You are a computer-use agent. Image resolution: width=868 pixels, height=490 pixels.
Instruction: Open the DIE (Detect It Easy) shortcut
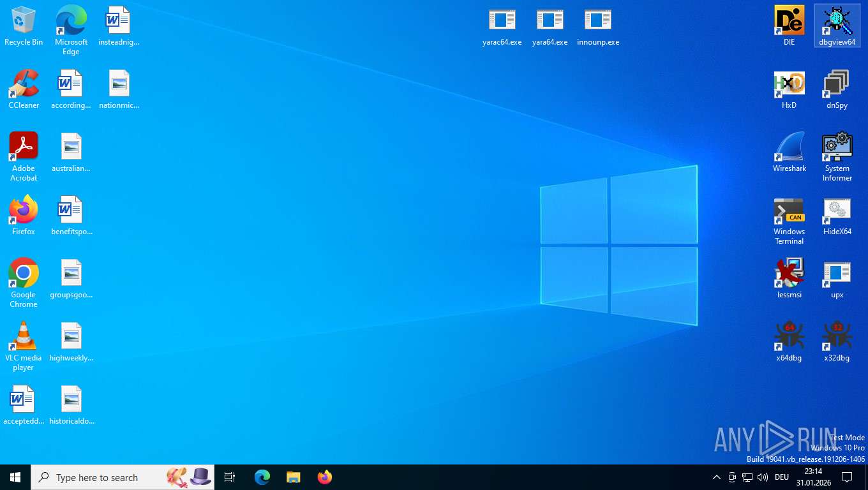(789, 26)
